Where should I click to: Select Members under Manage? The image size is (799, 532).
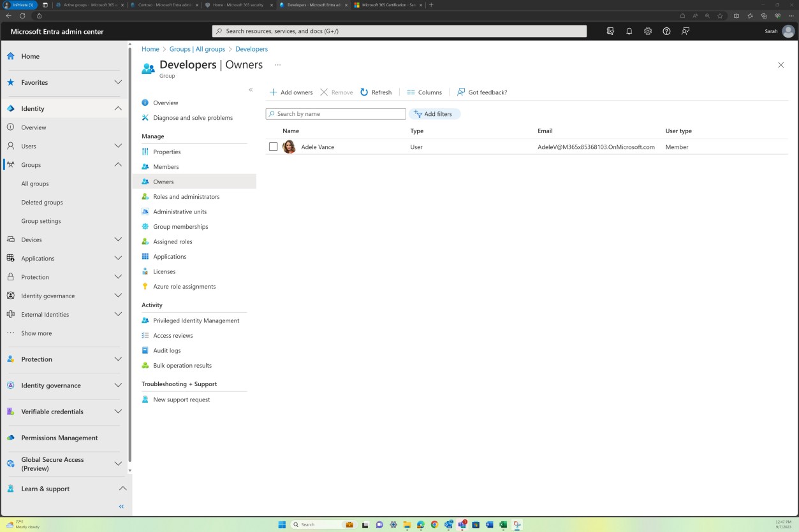pos(166,166)
